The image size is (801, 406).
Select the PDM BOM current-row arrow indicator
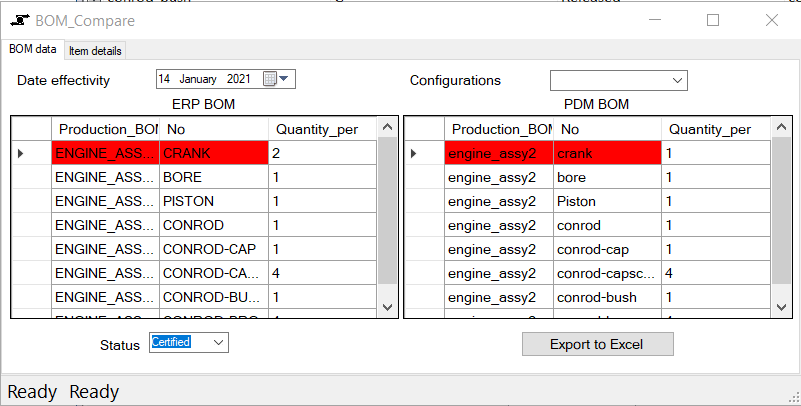point(415,153)
